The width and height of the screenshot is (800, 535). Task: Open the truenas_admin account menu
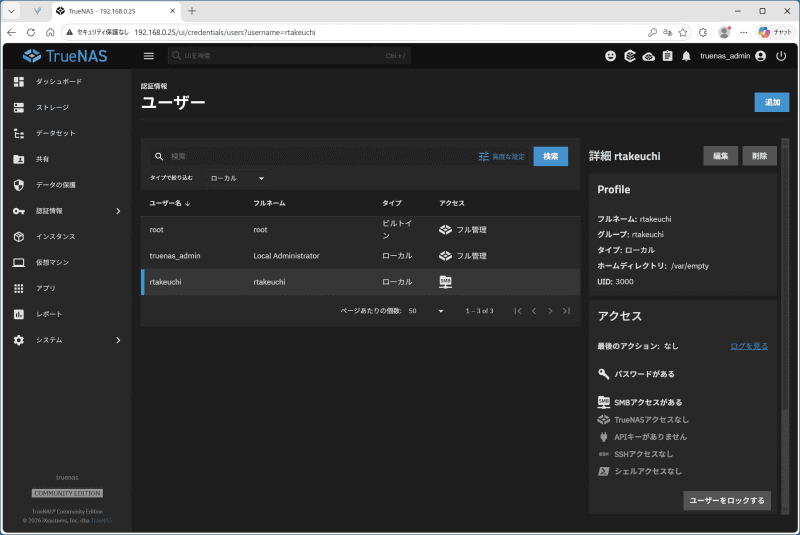733,56
